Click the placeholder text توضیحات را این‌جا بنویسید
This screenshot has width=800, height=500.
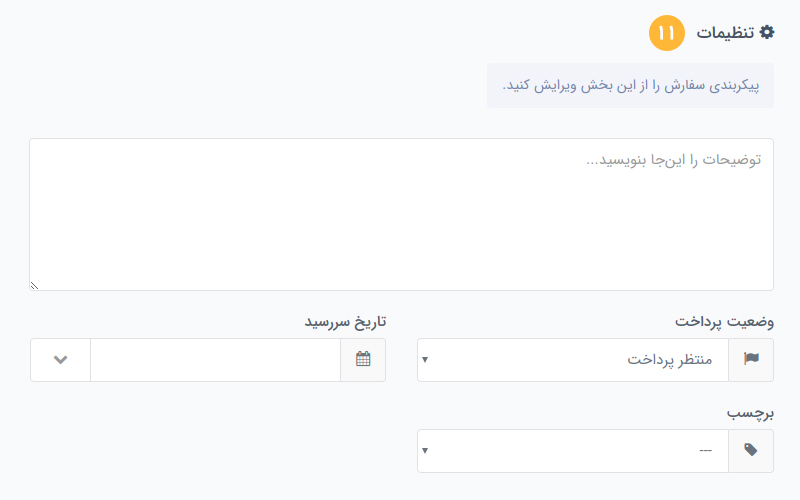pyautogui.click(x=673, y=160)
